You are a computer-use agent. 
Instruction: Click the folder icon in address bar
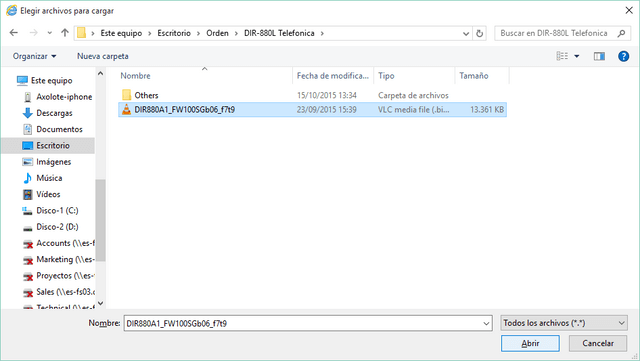pyautogui.click(x=82, y=33)
